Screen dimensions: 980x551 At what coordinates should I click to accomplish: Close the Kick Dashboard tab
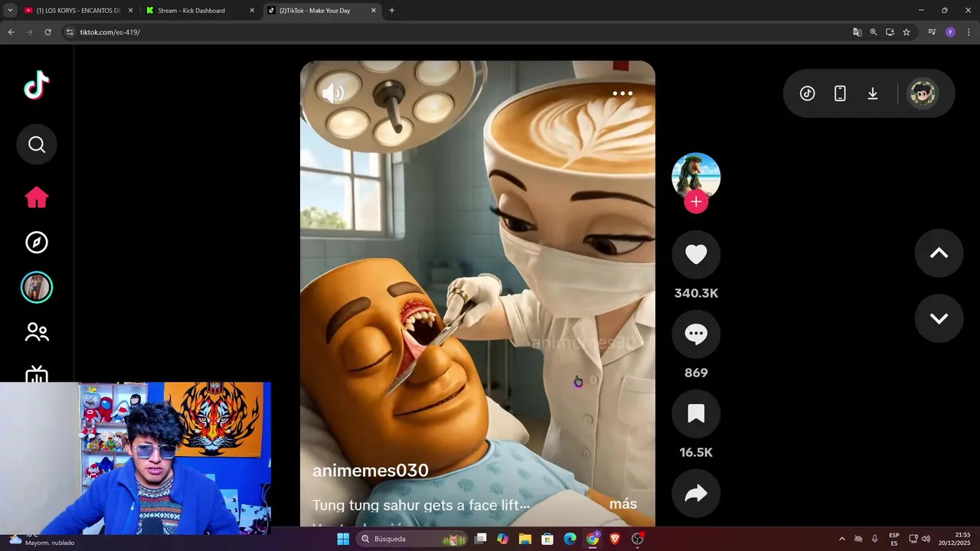[252, 11]
